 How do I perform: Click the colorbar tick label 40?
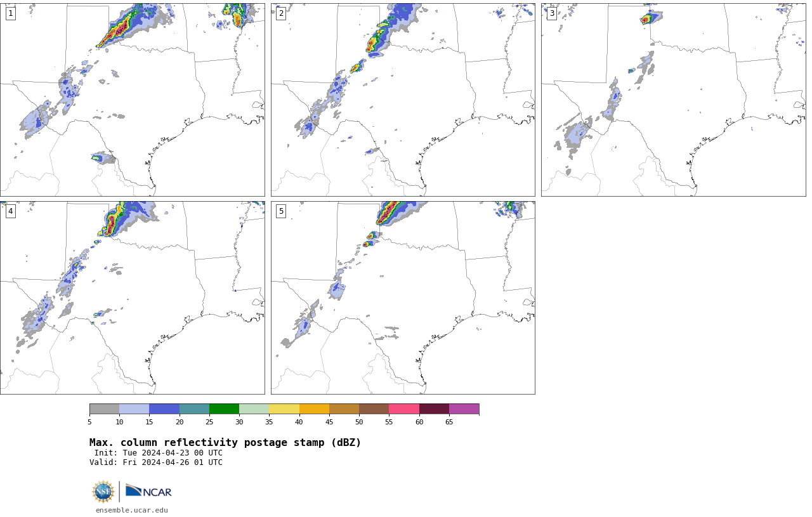coord(299,422)
